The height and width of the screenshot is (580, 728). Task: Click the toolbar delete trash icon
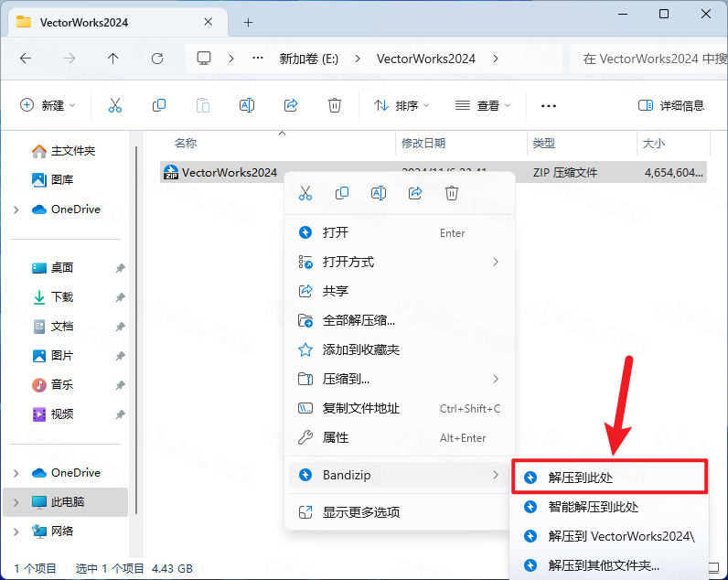click(335, 105)
